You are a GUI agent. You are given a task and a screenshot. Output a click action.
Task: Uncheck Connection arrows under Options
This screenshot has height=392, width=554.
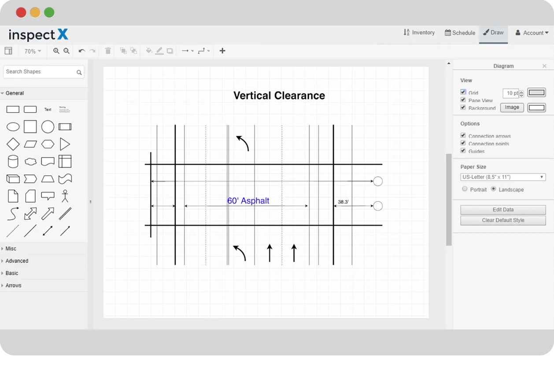click(463, 135)
